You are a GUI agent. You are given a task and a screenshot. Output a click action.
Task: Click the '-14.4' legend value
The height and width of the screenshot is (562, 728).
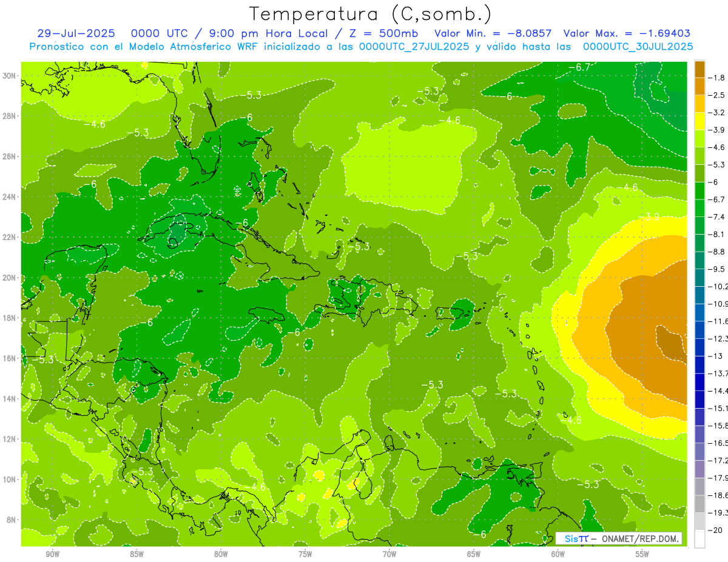point(718,391)
